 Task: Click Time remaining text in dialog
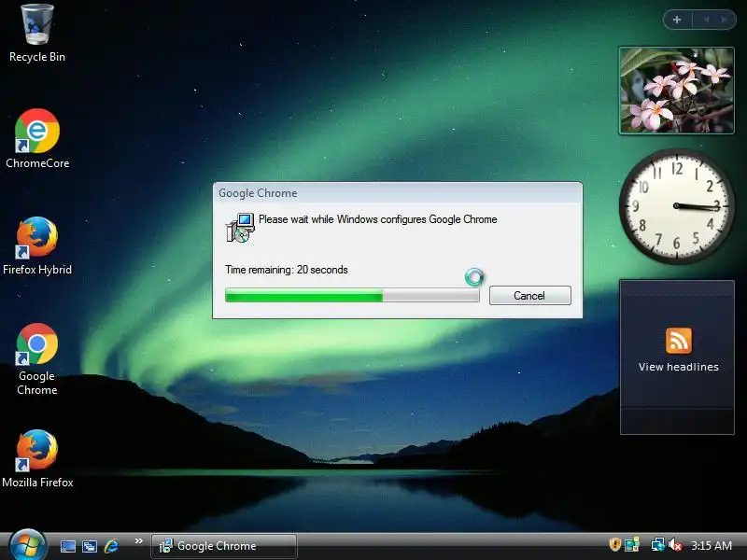click(287, 270)
